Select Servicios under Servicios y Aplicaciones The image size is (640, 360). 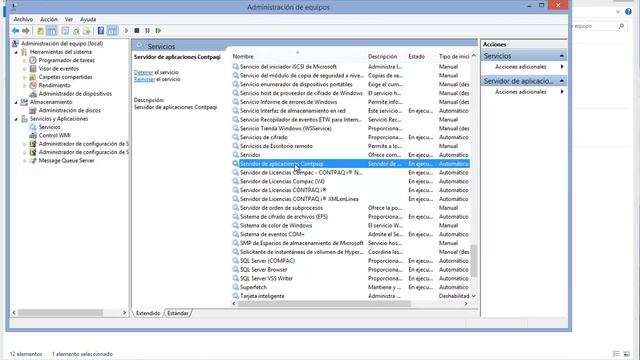coord(49,127)
